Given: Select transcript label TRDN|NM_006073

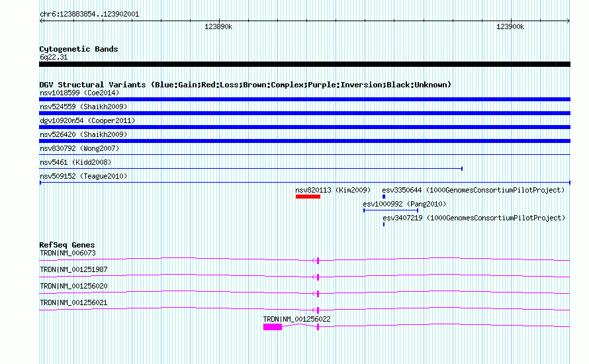Looking at the screenshot, I should click(68, 253).
